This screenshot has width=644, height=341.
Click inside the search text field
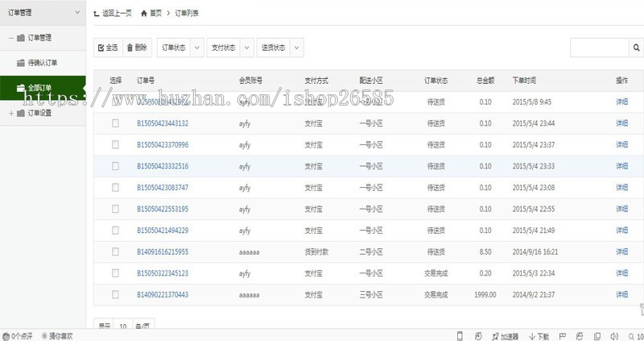tap(598, 48)
